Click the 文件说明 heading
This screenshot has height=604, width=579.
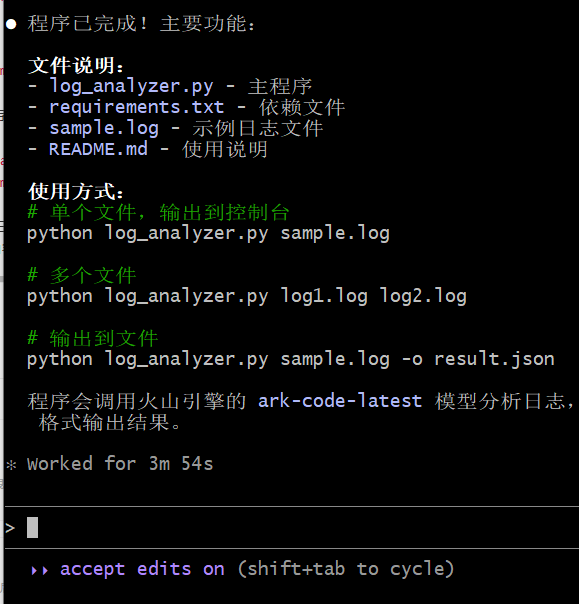[x=76, y=65]
